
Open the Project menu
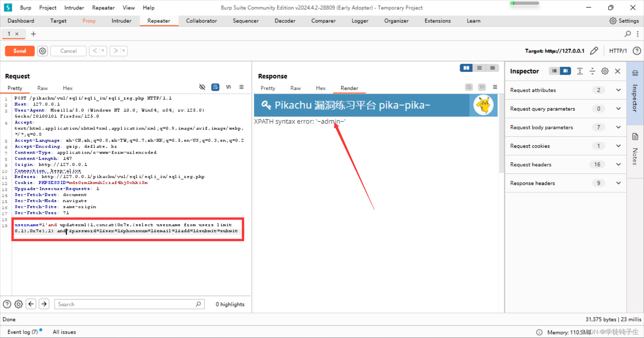48,7
